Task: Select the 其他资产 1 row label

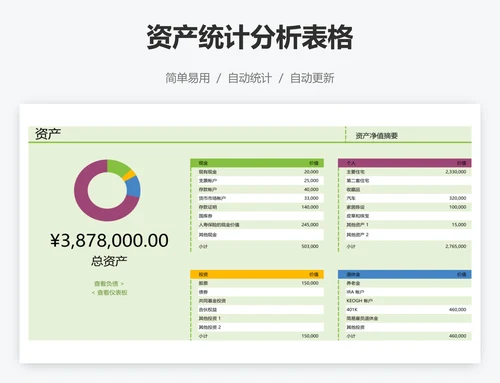Action: coord(357,225)
